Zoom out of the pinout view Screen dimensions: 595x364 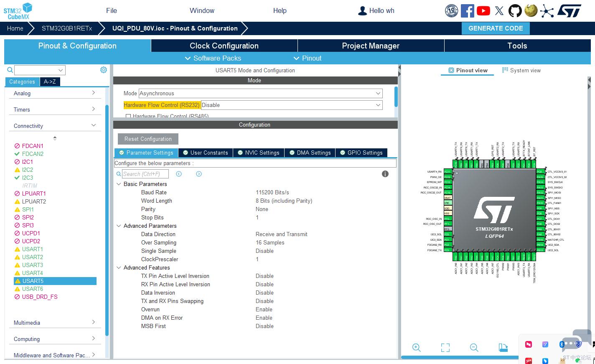(474, 347)
